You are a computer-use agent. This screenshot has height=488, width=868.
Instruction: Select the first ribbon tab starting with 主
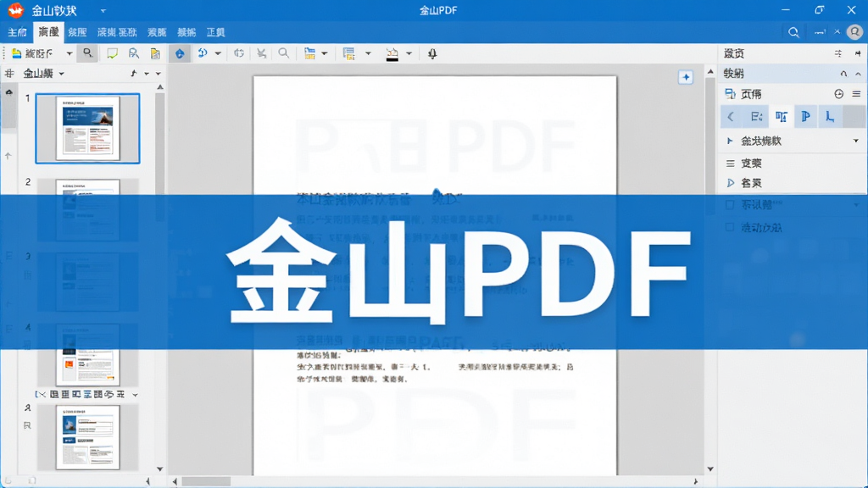coord(17,32)
